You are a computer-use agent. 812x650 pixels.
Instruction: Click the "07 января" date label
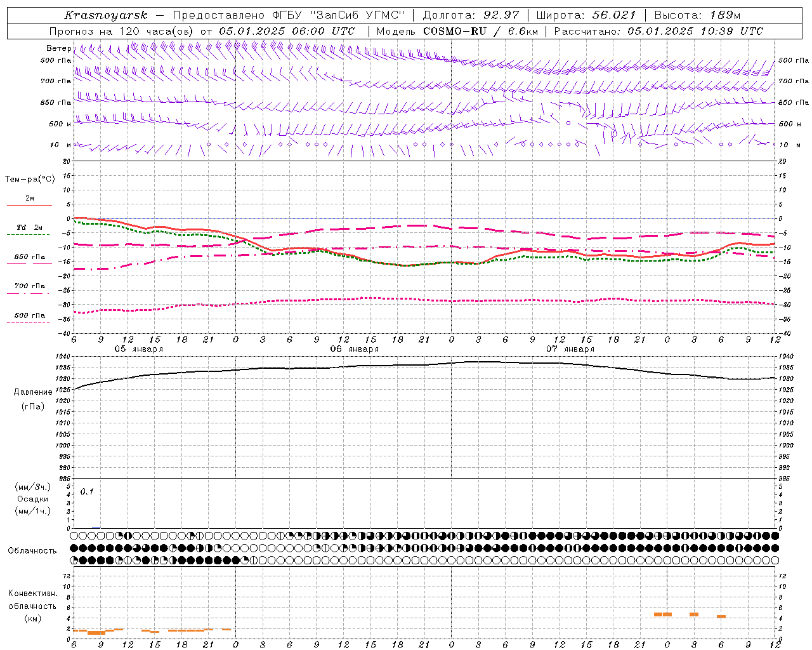pyautogui.click(x=570, y=349)
